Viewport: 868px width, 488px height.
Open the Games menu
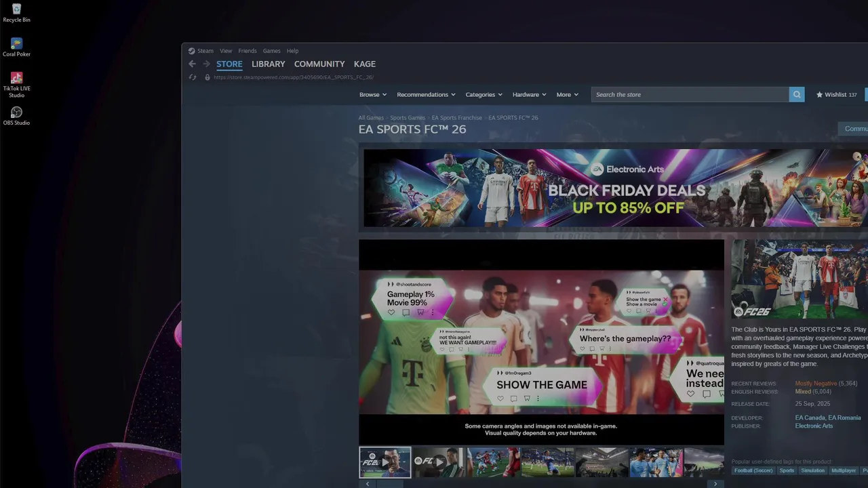271,51
